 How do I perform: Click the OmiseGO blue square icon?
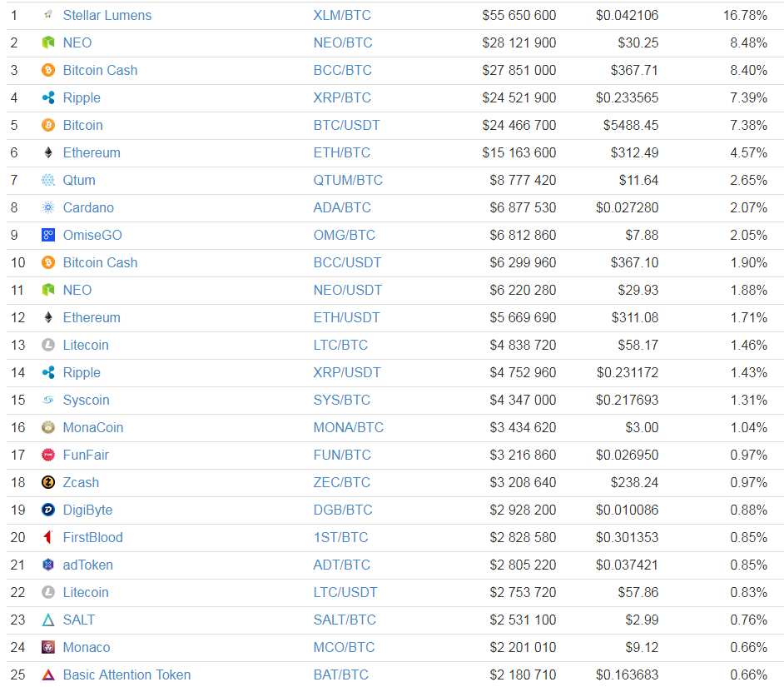pyautogui.click(x=48, y=235)
